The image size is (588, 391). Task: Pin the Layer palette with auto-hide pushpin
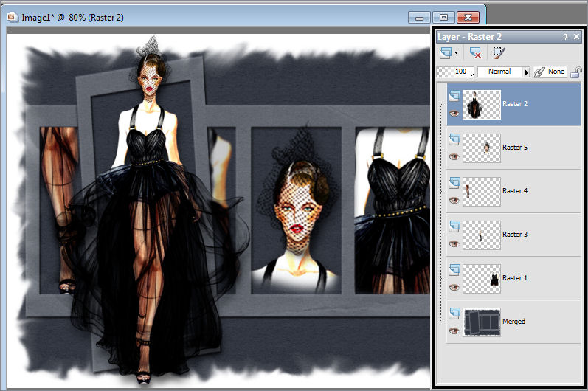pyautogui.click(x=565, y=37)
